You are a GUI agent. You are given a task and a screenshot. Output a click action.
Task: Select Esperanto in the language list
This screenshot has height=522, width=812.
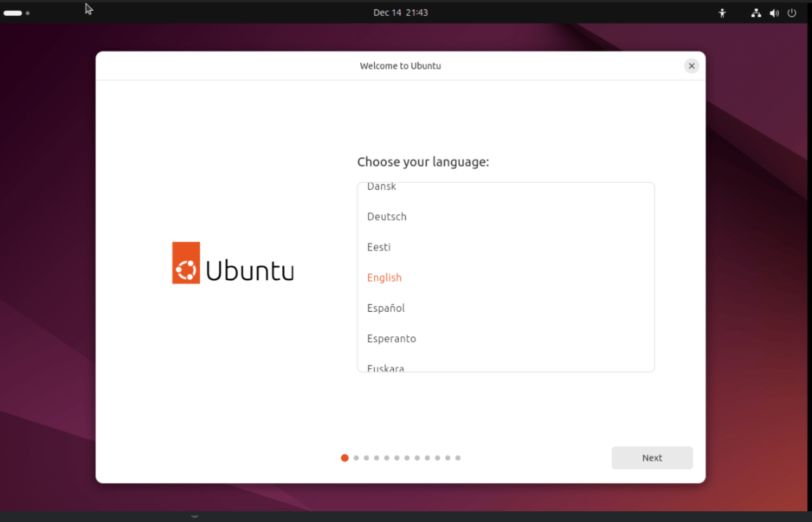click(x=391, y=338)
